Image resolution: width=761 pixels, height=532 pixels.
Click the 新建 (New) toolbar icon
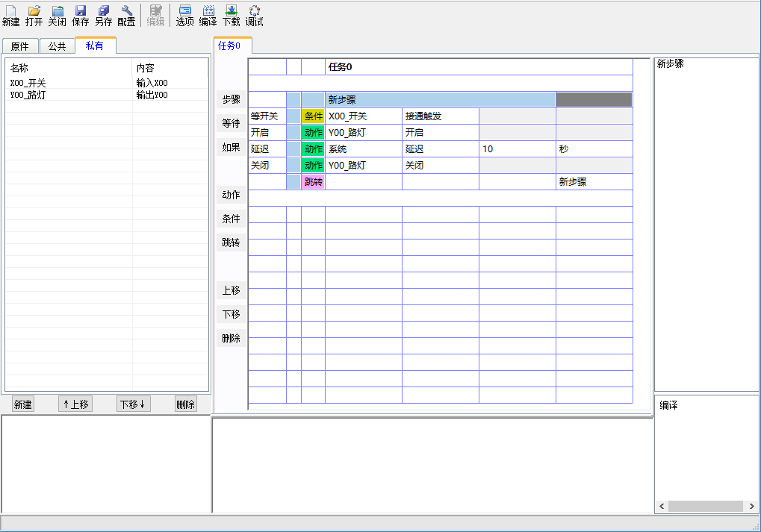(x=10, y=15)
